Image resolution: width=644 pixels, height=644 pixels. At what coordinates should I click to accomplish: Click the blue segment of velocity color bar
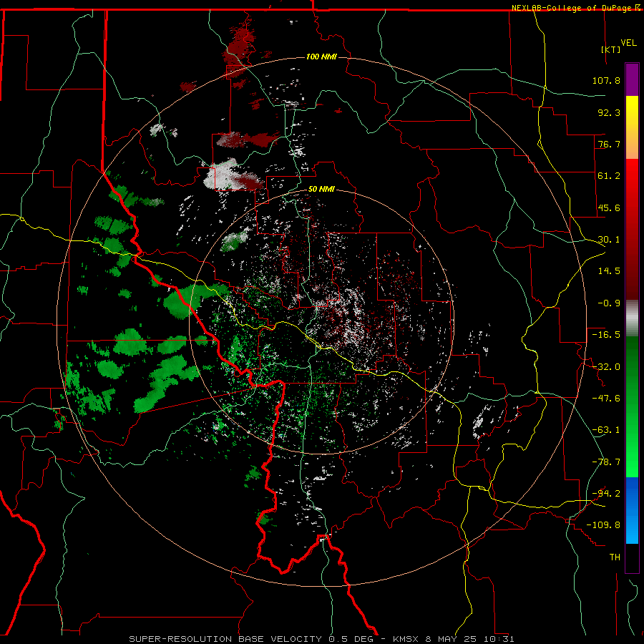[x=632, y=510]
